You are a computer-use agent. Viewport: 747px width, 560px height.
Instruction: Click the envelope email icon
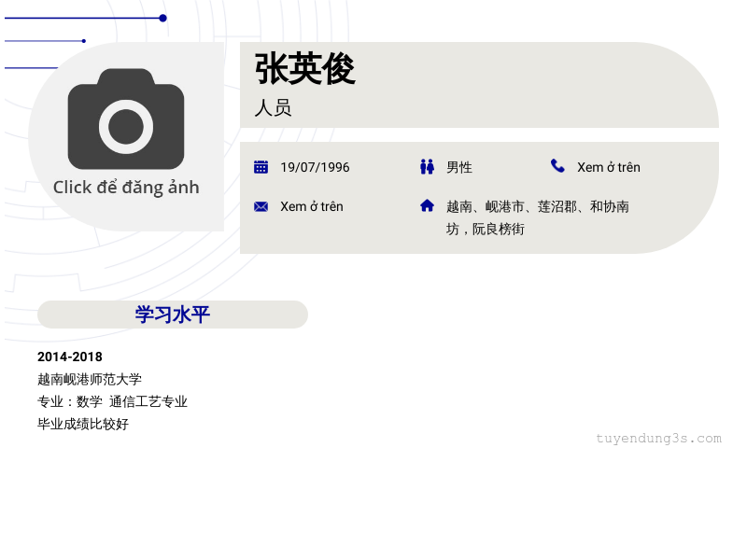(261, 206)
